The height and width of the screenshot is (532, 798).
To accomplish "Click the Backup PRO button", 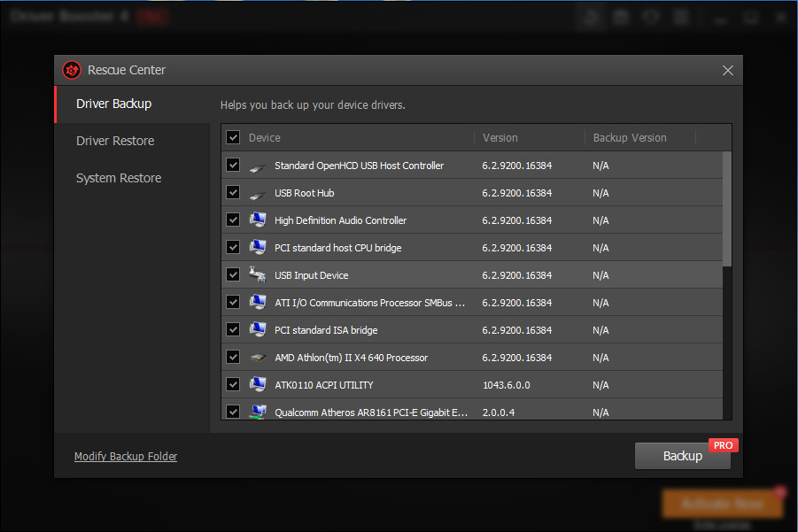I will (682, 455).
